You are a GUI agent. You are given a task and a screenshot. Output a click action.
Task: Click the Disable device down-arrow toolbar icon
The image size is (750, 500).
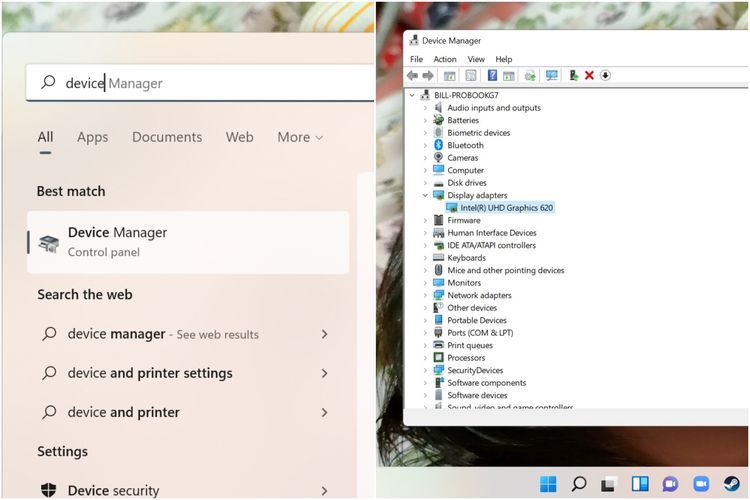pyautogui.click(x=605, y=75)
